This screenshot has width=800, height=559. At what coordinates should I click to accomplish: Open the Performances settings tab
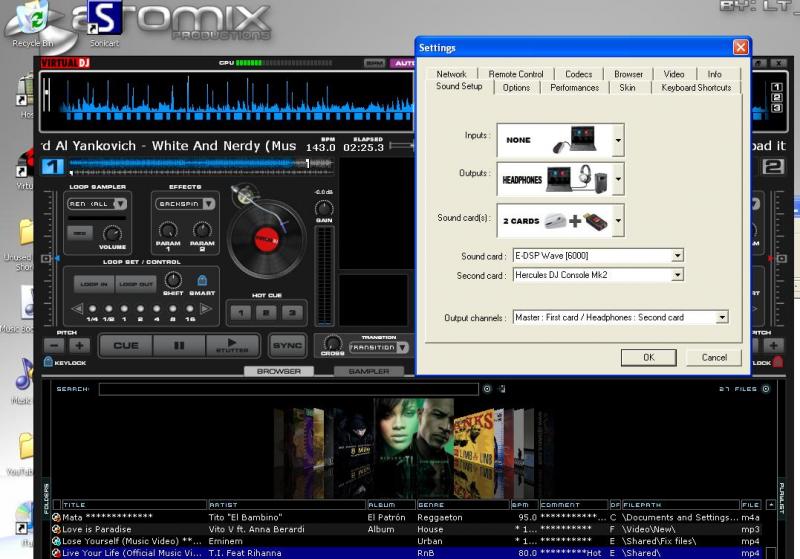574,88
